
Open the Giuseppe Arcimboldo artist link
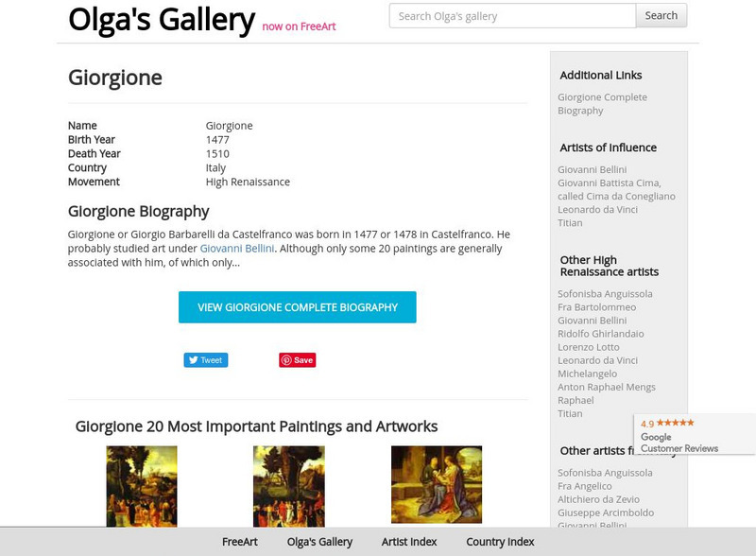click(606, 513)
